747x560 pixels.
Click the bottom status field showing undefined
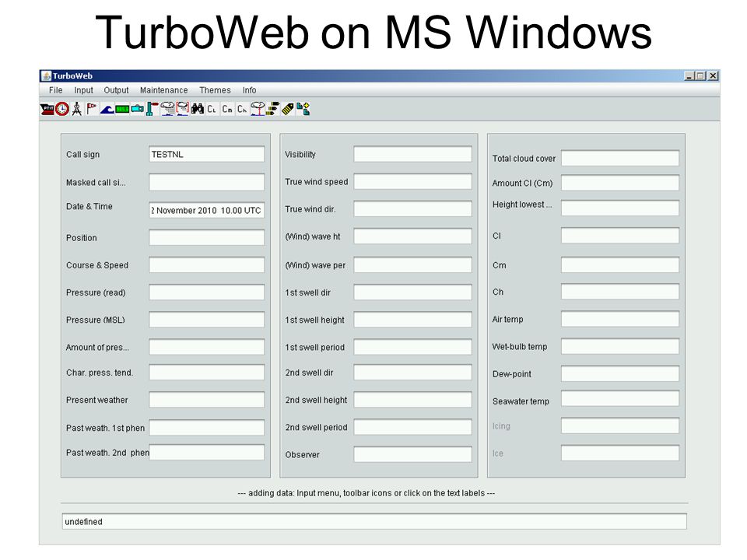374,521
